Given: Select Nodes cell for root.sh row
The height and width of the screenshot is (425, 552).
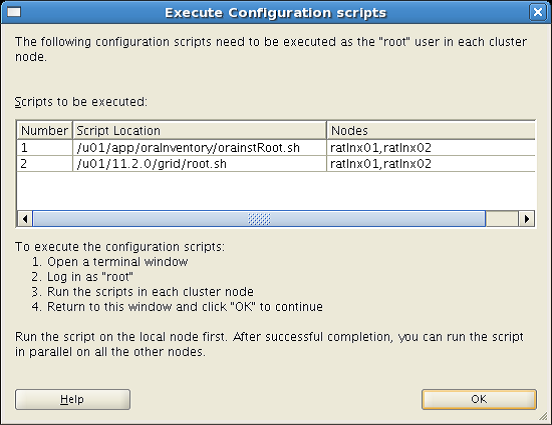Looking at the screenshot, I should [x=431, y=164].
